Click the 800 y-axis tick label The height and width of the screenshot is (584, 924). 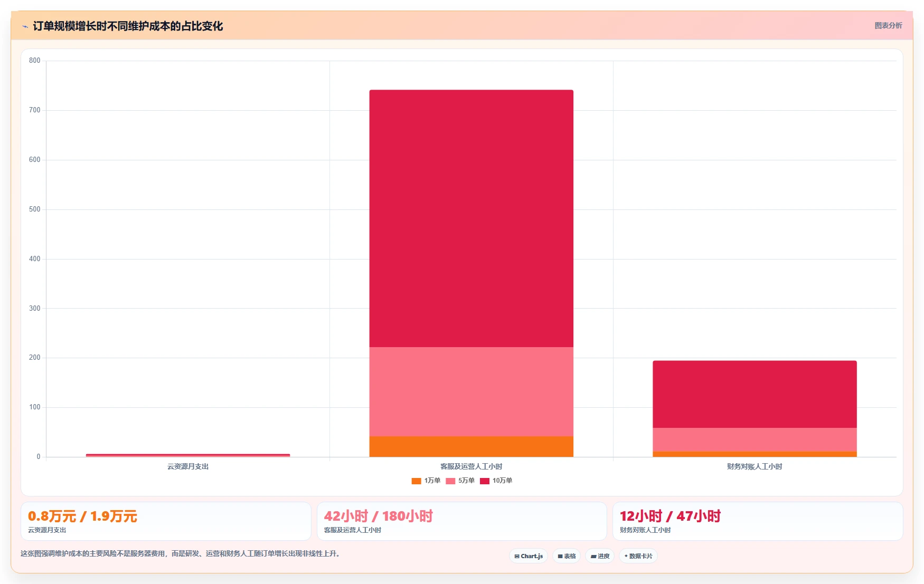pos(35,61)
